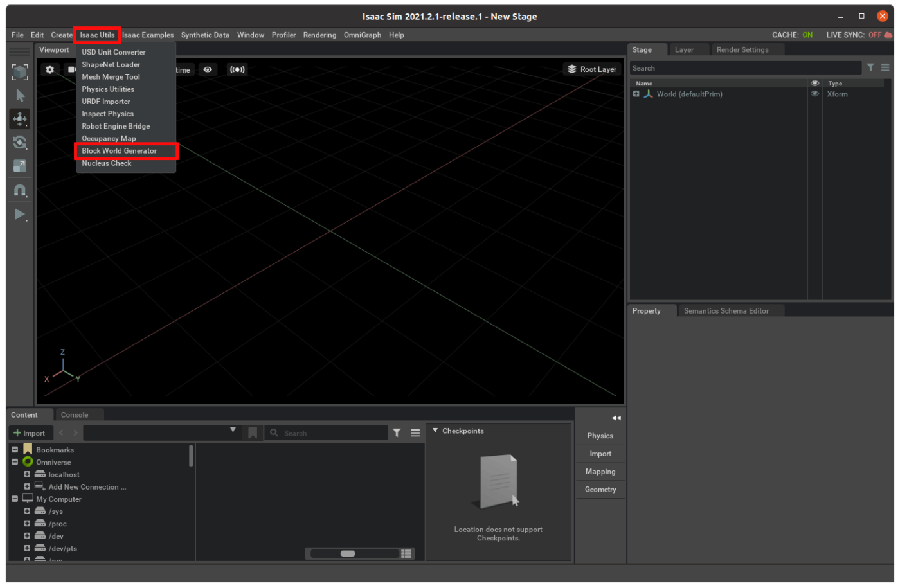The image size is (900, 588).
Task: Select the Viewport tab
Action: pos(54,49)
